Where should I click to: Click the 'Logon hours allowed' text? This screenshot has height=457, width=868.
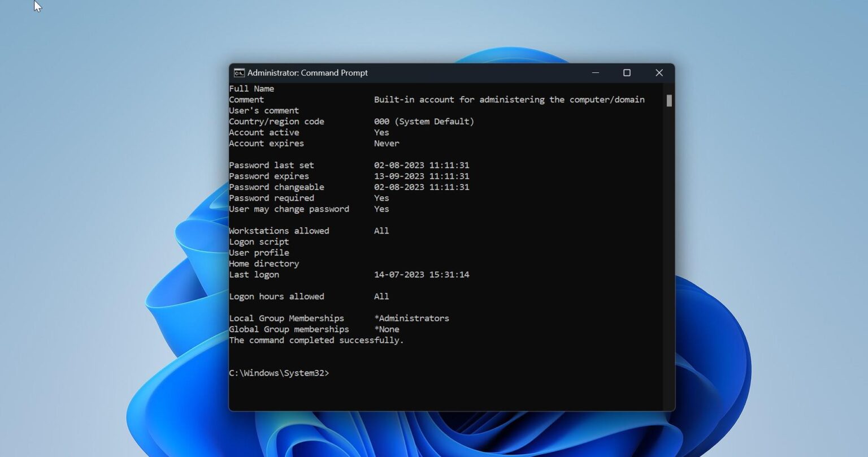[276, 296]
